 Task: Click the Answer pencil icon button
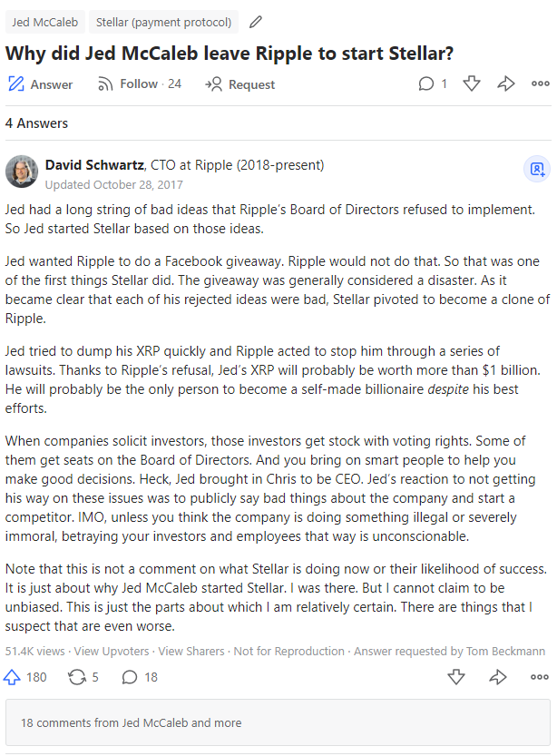point(40,84)
